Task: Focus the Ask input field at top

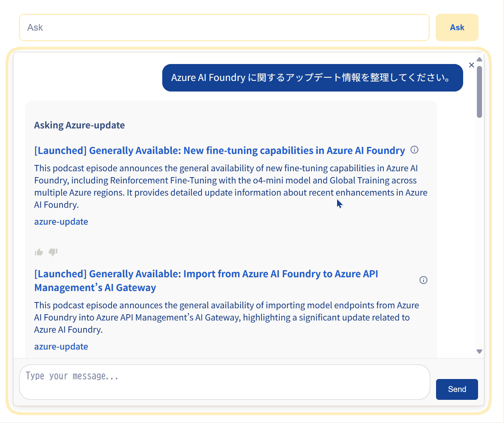Action: pos(224,27)
